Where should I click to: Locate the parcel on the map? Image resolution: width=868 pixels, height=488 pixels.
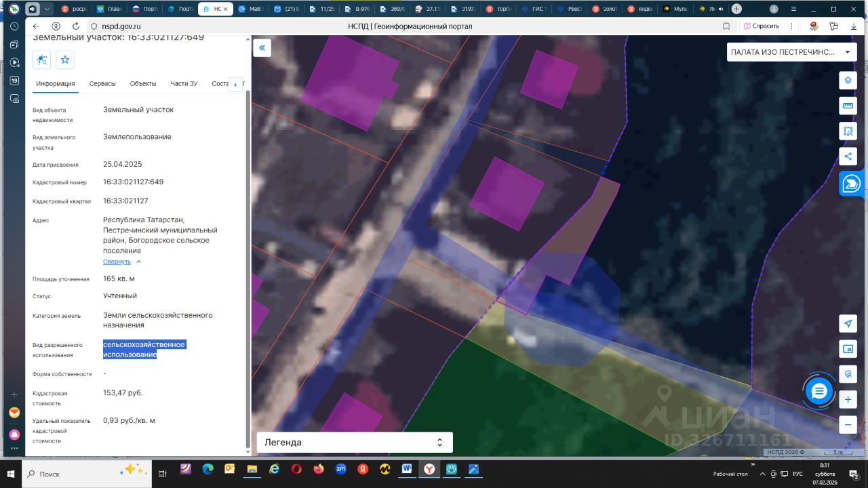point(43,60)
